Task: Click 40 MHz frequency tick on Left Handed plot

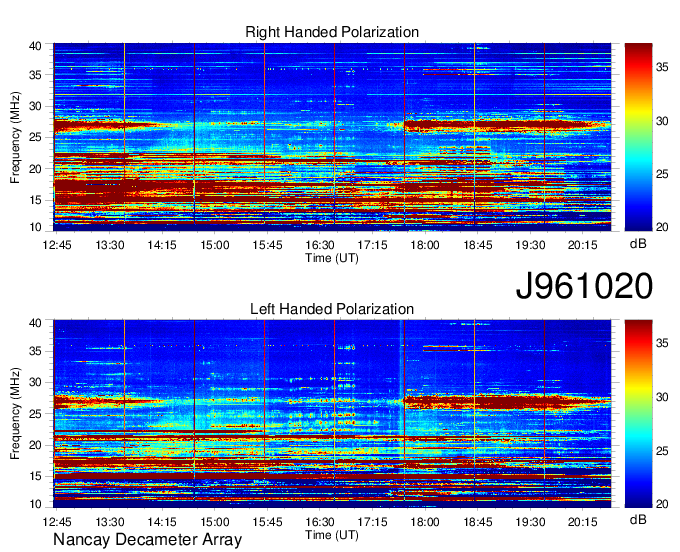Action: coord(35,323)
